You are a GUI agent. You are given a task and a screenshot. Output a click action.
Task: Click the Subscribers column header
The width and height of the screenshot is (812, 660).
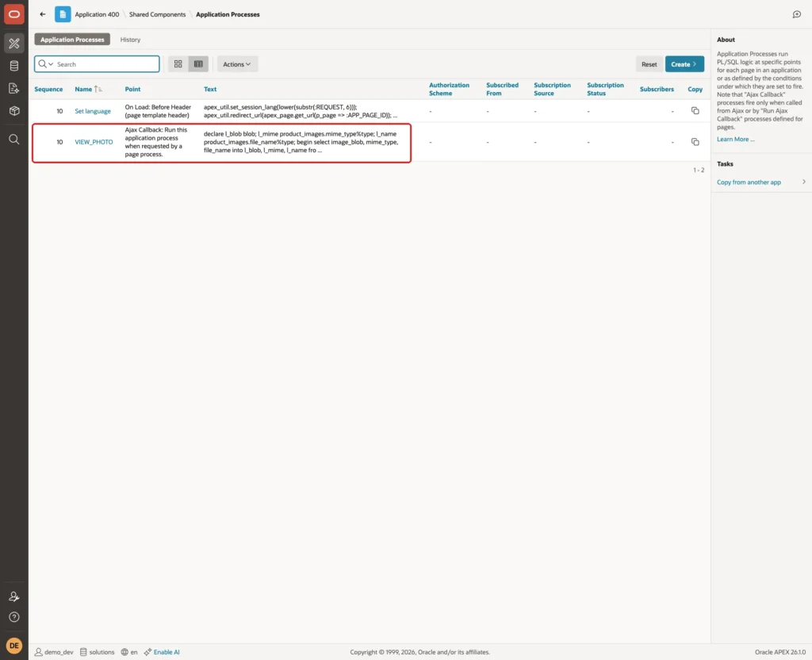coord(657,89)
